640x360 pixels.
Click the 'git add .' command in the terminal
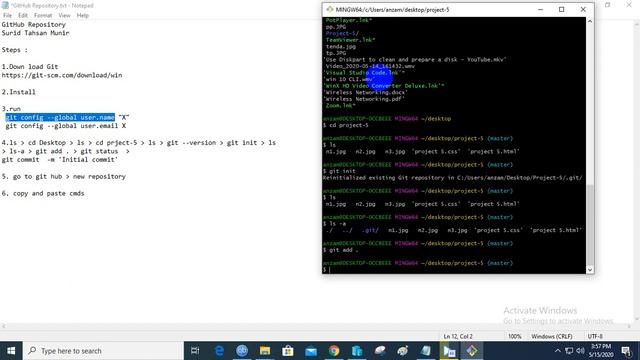point(343,250)
